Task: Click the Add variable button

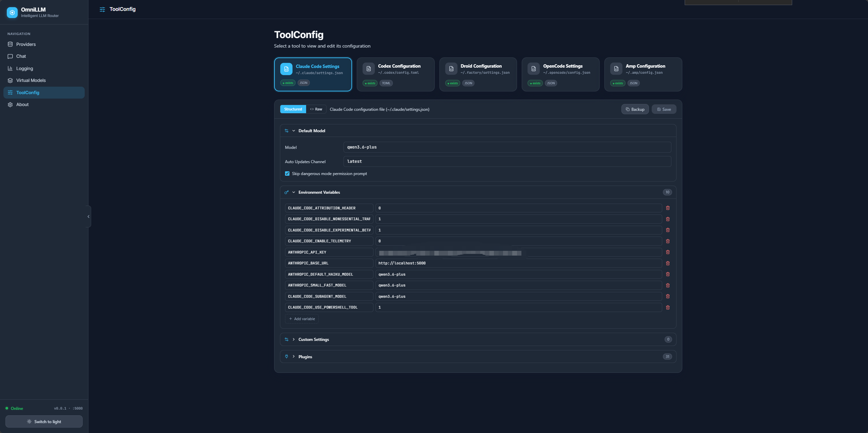Action: point(301,318)
